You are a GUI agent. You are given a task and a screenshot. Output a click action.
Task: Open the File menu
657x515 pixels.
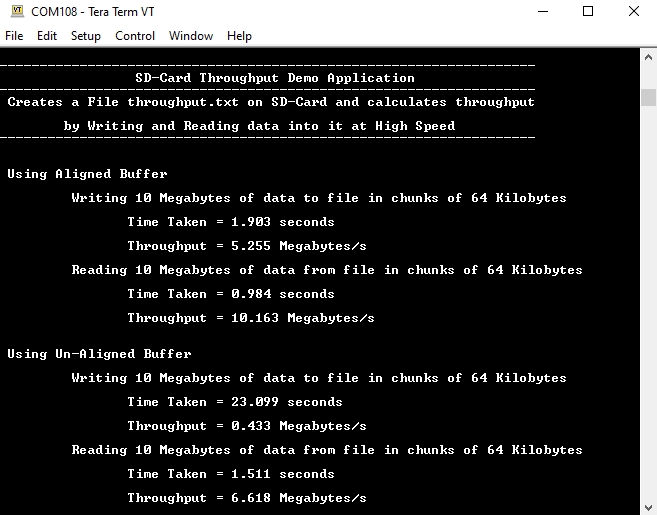(x=14, y=36)
